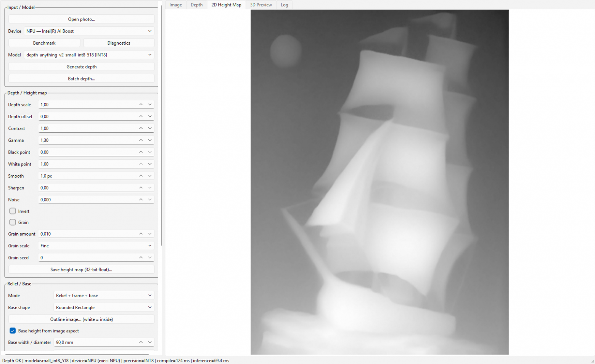Viewport: 595px width, 364px height.
Task: Click Generate depth
Action: [x=82, y=67]
